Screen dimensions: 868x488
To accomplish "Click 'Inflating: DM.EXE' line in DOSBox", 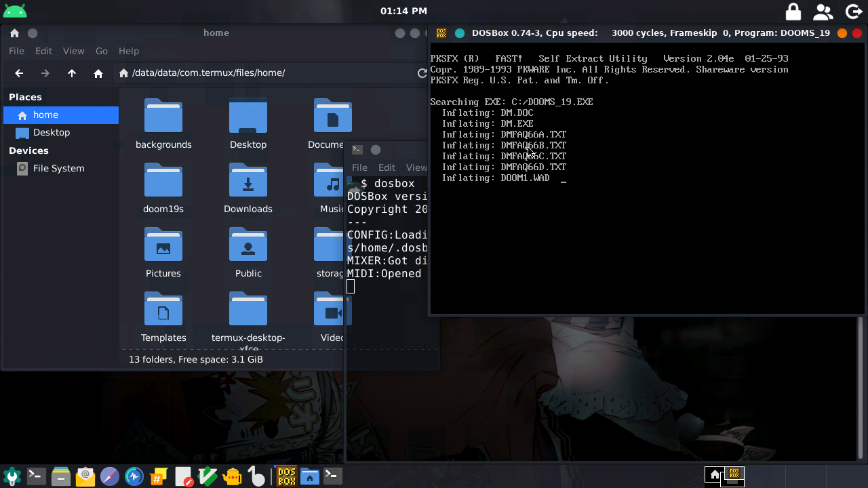I will coord(488,124).
